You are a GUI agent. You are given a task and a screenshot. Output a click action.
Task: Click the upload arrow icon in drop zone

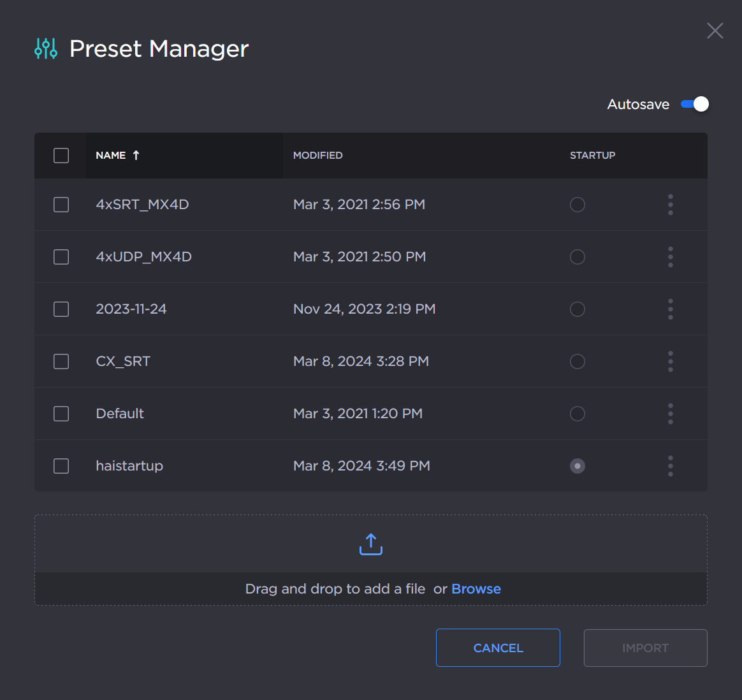pos(371,544)
